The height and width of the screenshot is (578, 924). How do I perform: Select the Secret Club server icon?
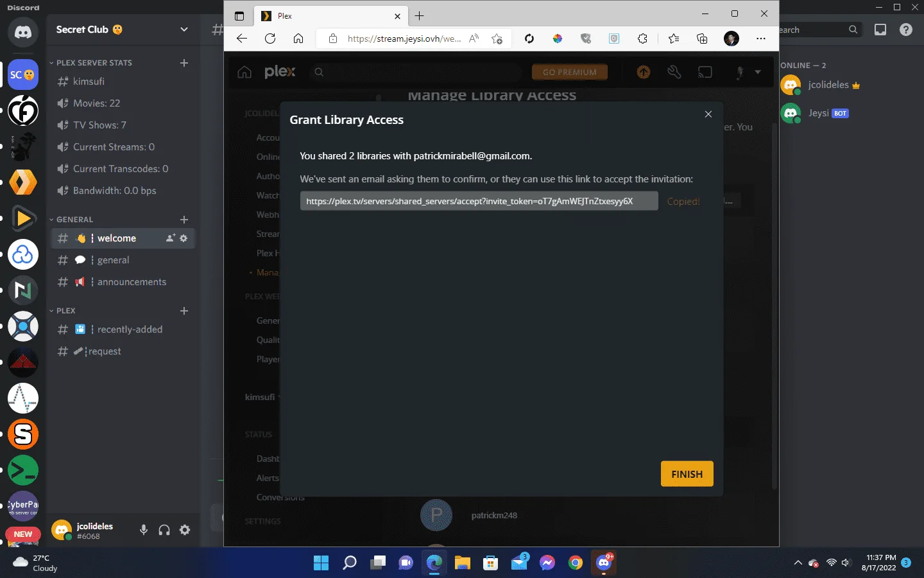click(23, 75)
